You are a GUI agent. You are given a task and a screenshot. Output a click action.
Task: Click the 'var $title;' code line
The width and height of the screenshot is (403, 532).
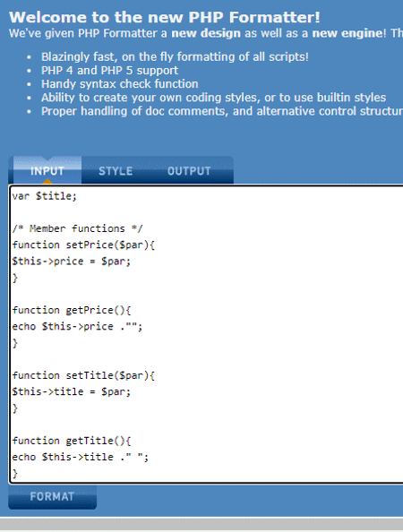[x=45, y=196]
